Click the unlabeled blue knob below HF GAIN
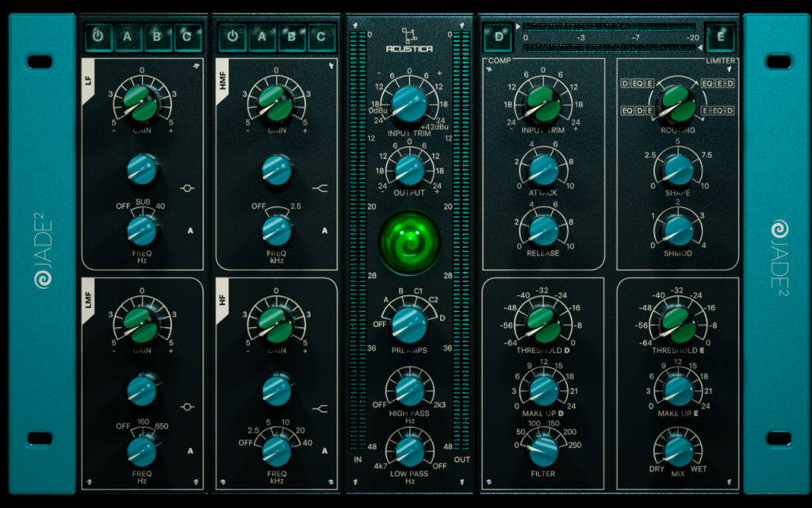This screenshot has width=812, height=508. tap(277, 391)
